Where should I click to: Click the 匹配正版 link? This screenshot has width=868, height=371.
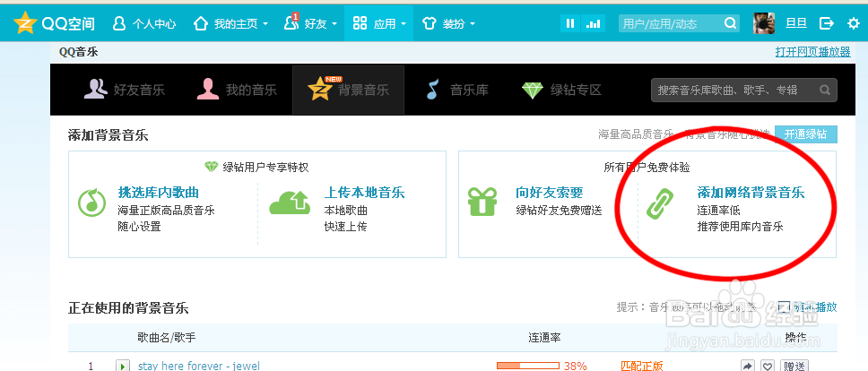[x=642, y=366]
